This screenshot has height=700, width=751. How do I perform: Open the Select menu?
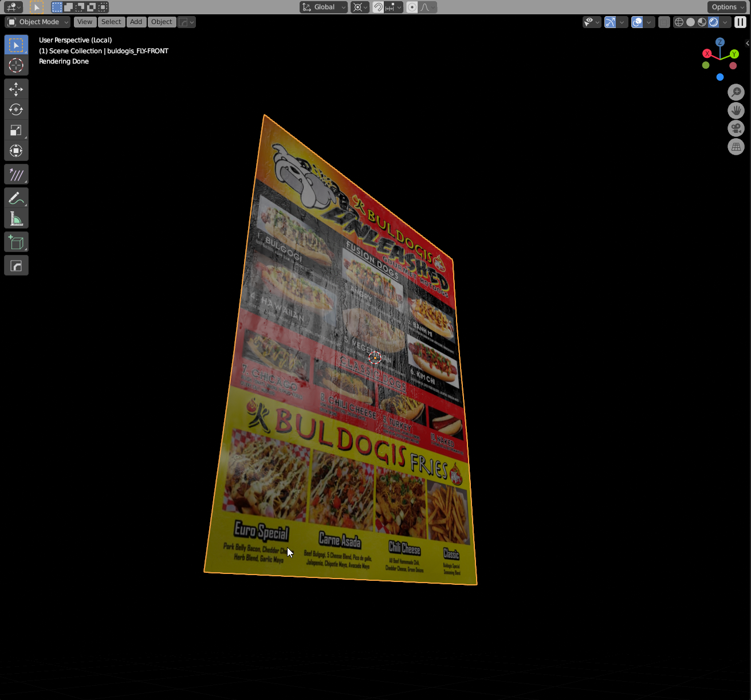click(111, 22)
